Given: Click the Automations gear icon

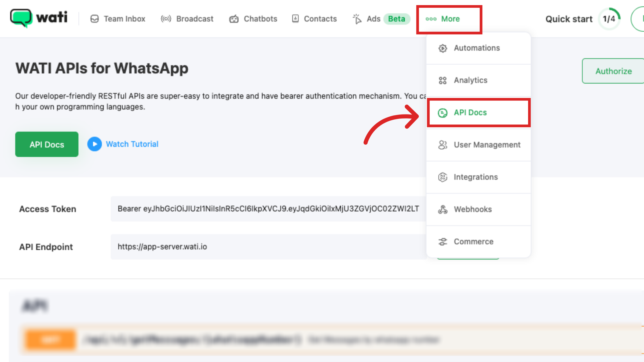Looking at the screenshot, I should 442,48.
